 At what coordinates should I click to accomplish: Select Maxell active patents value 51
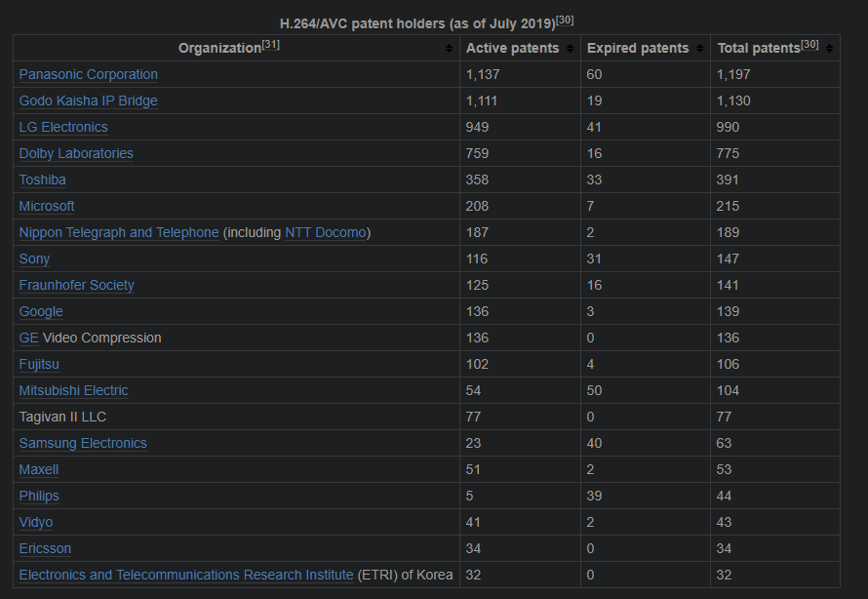[x=473, y=469]
